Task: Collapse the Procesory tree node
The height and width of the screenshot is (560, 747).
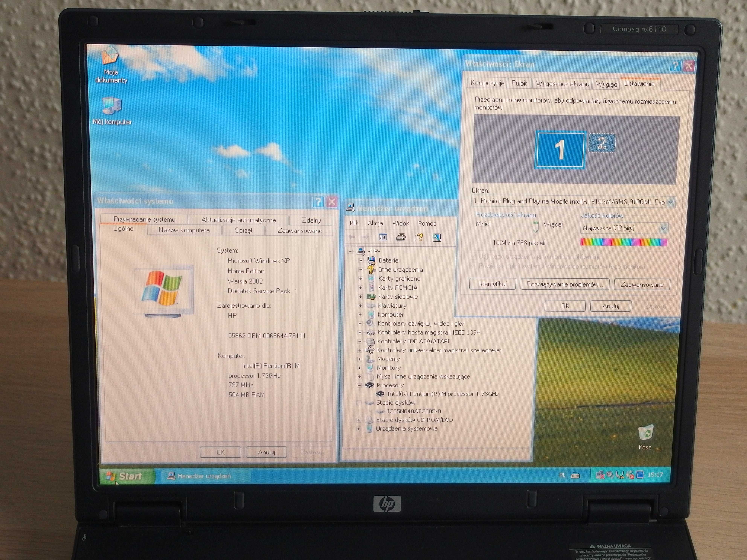Action: click(x=359, y=385)
